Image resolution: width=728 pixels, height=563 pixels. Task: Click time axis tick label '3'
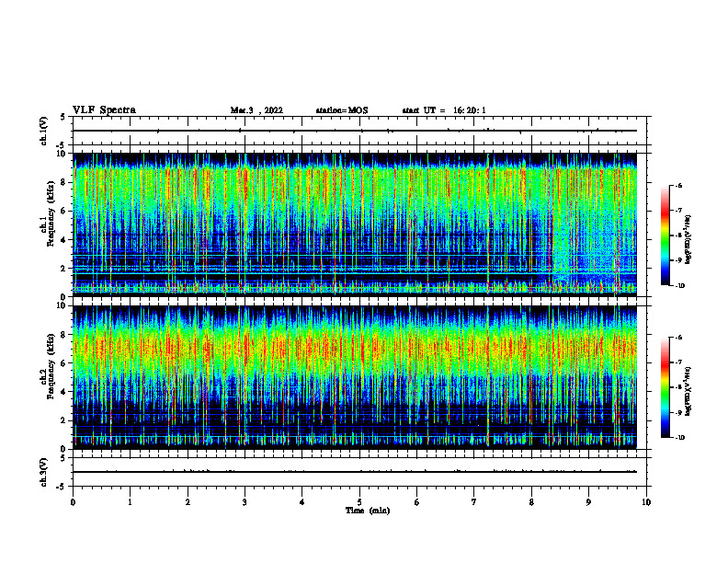(245, 502)
